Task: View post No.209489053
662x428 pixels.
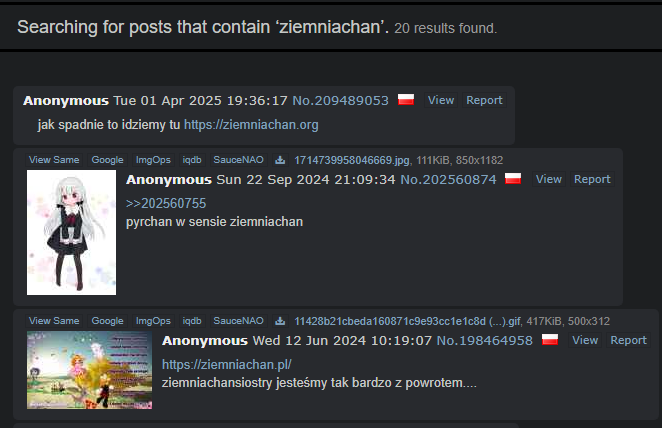Action: click(x=441, y=100)
